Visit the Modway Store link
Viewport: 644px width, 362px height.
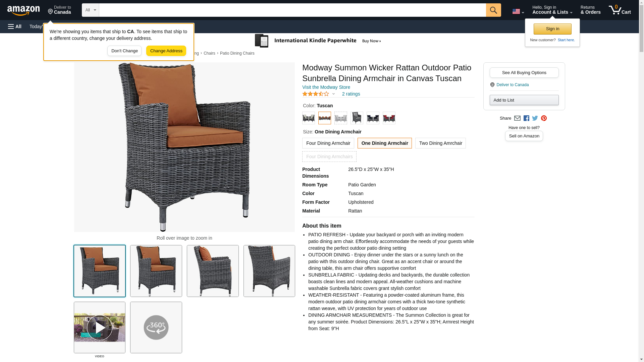point(326,87)
